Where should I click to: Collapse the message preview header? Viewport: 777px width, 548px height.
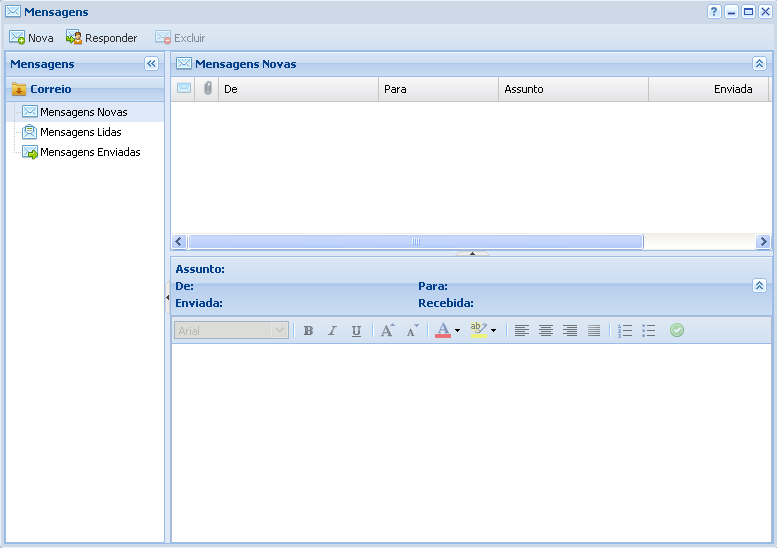click(759, 286)
